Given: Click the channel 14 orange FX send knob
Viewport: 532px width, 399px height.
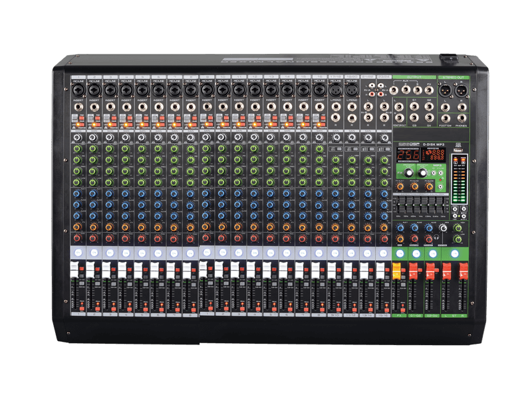Looking at the screenshot, I should [287, 227].
